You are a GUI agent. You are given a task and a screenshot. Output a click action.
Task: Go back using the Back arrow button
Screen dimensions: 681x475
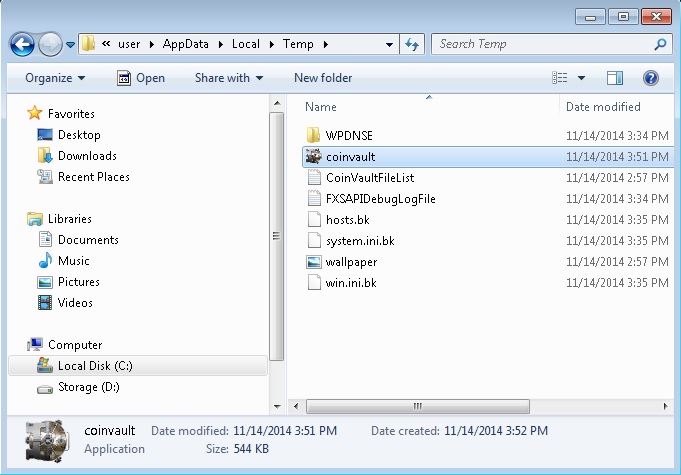coord(22,44)
